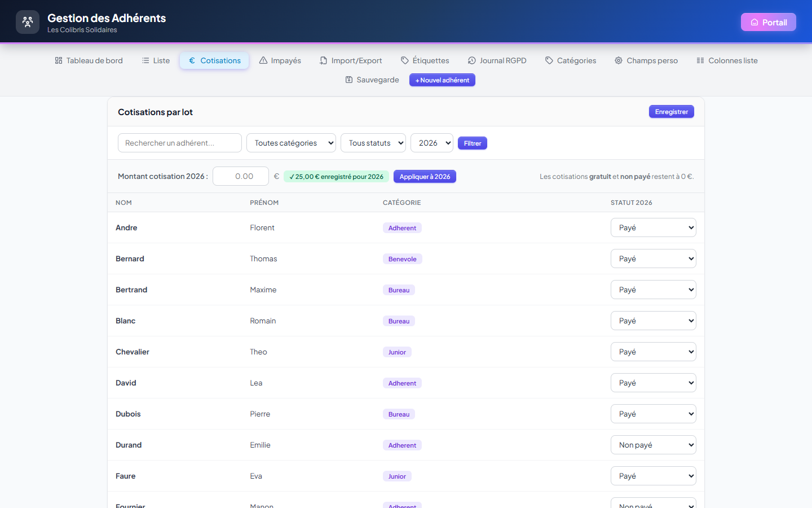Click the warning triangle icon for Impayés
Viewport: 812px width, 508px height.
click(263, 60)
